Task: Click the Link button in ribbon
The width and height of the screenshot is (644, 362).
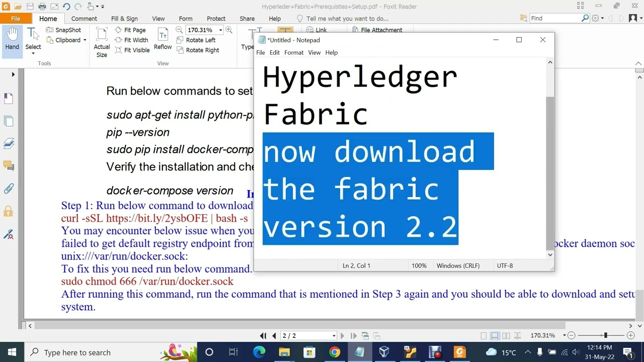Action: [316, 30]
